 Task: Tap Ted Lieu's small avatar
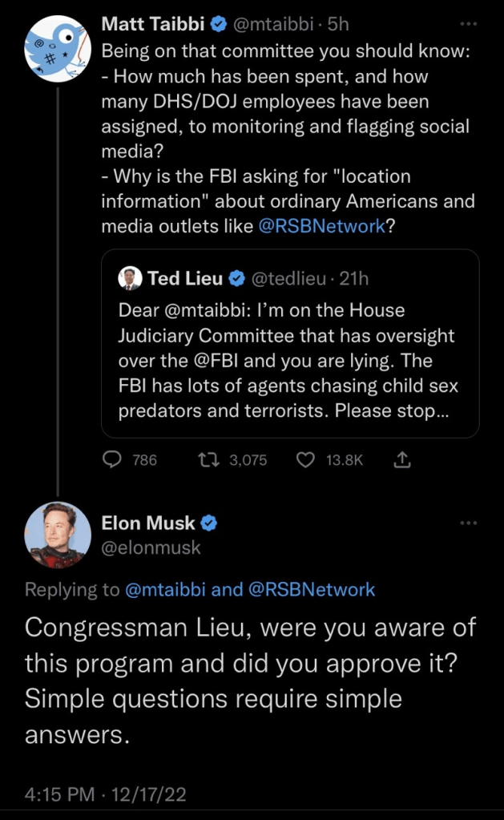click(130, 279)
